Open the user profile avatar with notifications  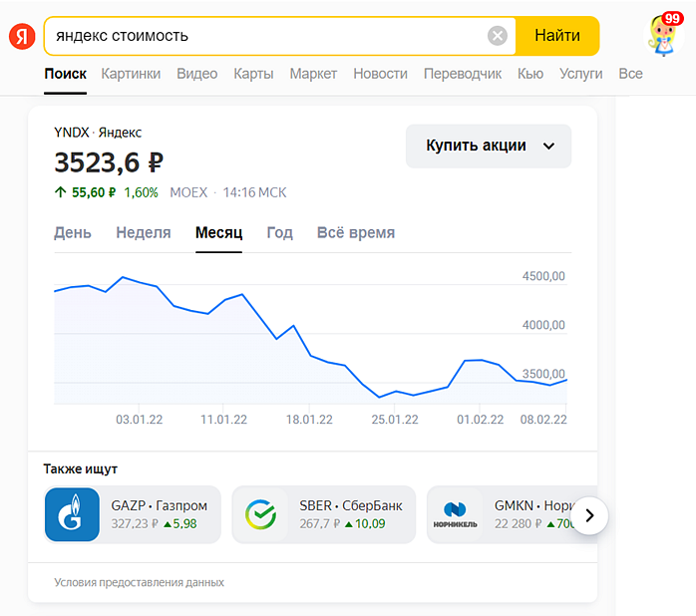click(665, 35)
